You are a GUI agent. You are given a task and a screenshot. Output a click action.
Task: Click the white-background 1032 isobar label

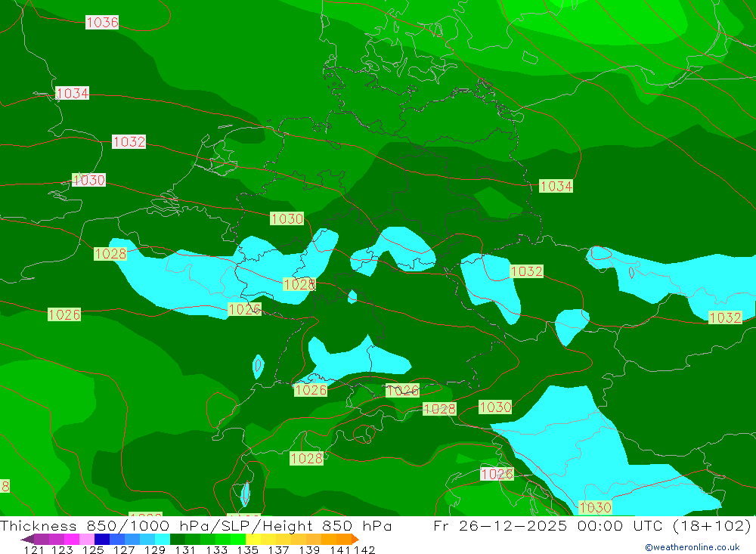(x=129, y=141)
